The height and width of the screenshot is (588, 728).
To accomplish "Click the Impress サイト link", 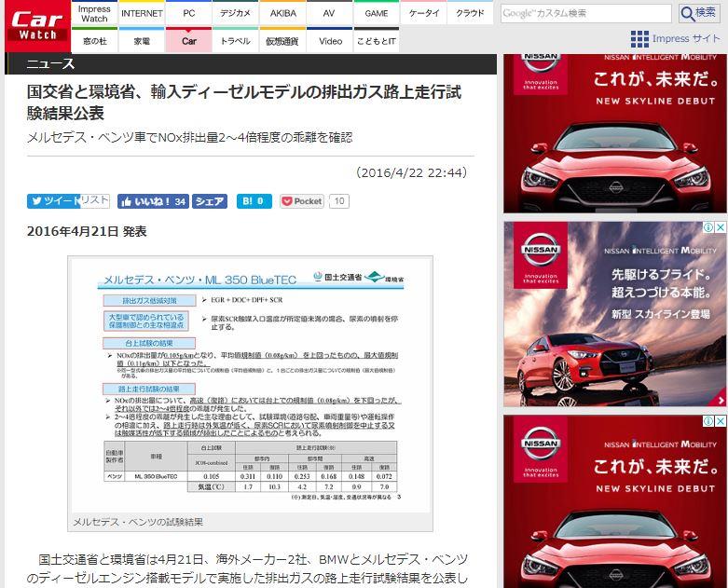I will [x=686, y=38].
